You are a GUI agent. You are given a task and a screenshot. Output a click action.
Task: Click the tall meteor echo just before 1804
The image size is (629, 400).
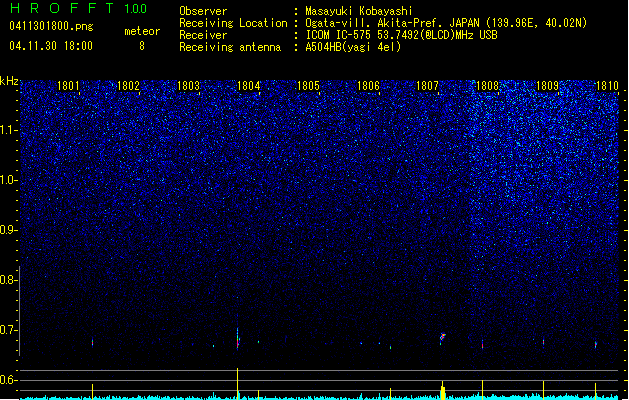[237, 338]
